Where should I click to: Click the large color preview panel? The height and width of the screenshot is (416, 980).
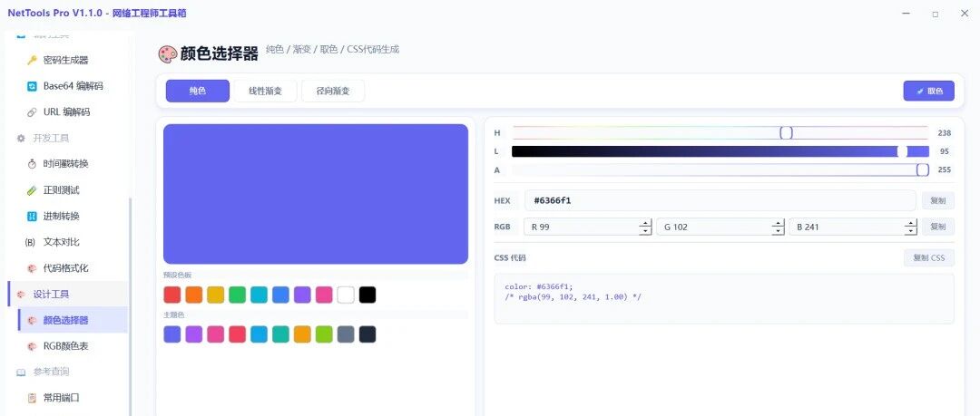tap(316, 194)
